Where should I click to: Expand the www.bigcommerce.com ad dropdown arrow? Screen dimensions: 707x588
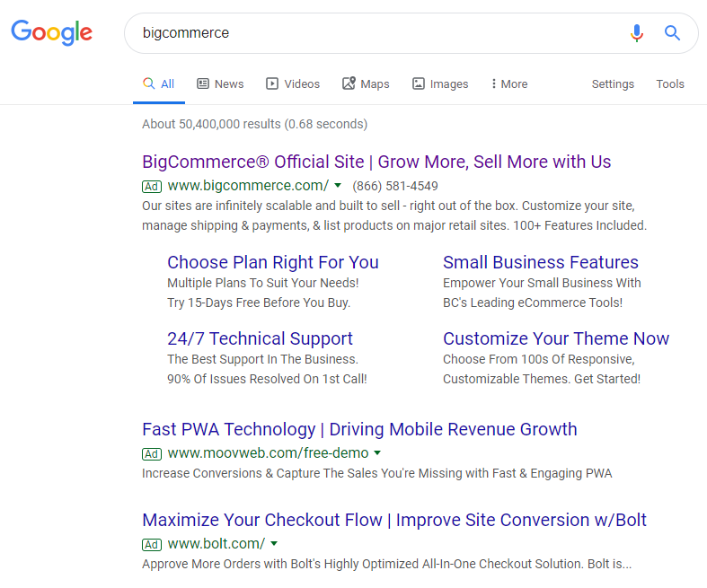point(338,186)
